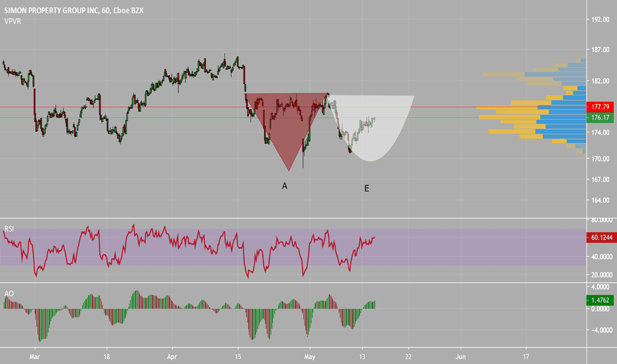Click the red 177.79 price tag
This screenshot has width=617, height=364.
coord(600,107)
